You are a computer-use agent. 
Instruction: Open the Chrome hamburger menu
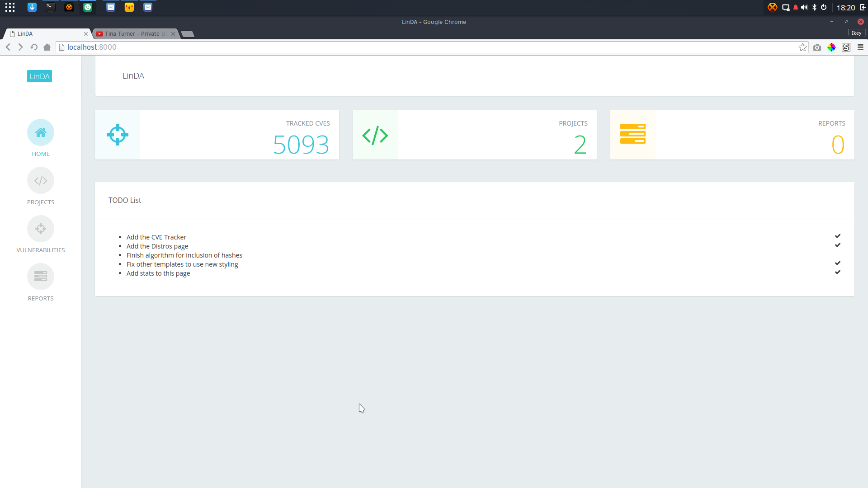860,47
